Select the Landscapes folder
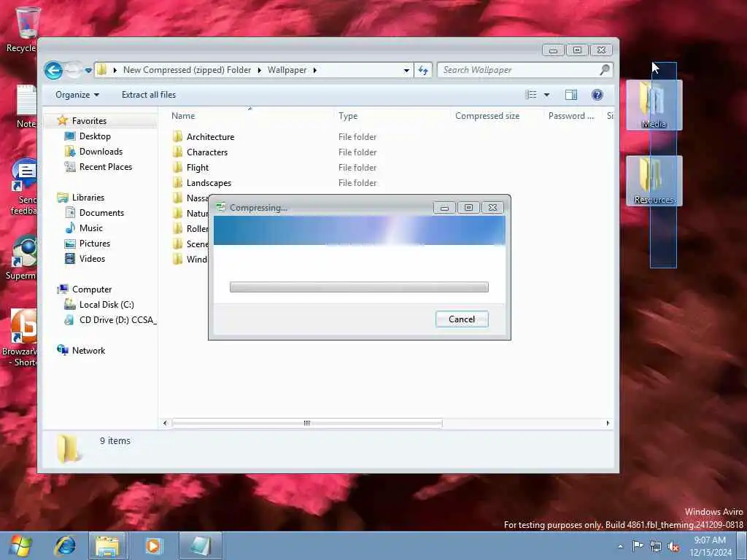Viewport: 747px width, 560px height. (x=209, y=183)
